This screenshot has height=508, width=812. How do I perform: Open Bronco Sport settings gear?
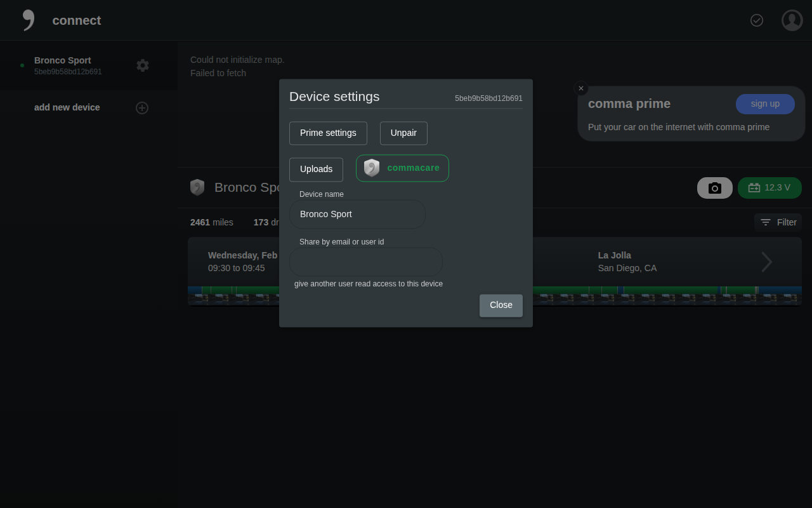tap(143, 65)
